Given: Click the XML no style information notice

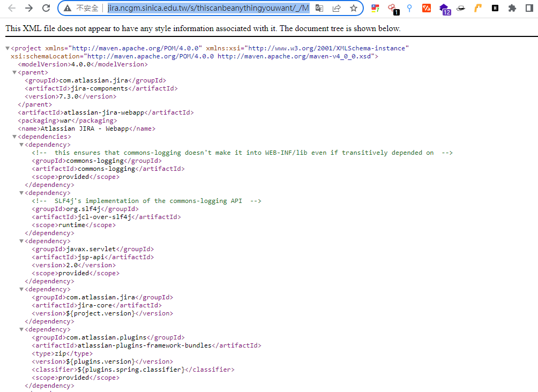Looking at the screenshot, I should [x=203, y=28].
